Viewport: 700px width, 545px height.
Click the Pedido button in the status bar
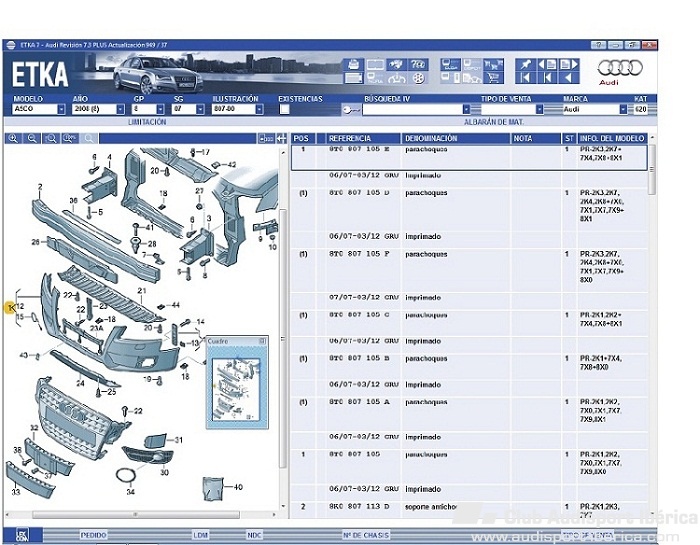click(x=93, y=535)
